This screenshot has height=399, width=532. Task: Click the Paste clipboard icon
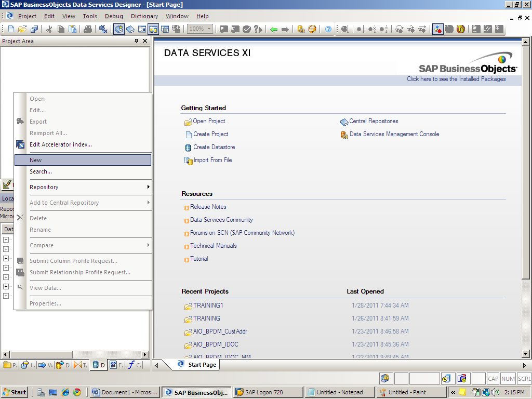[72, 29]
